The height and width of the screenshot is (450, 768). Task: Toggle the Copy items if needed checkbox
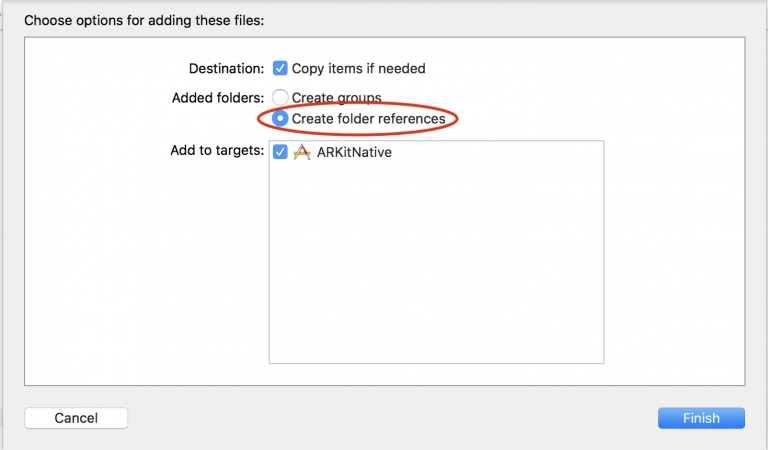coord(280,69)
